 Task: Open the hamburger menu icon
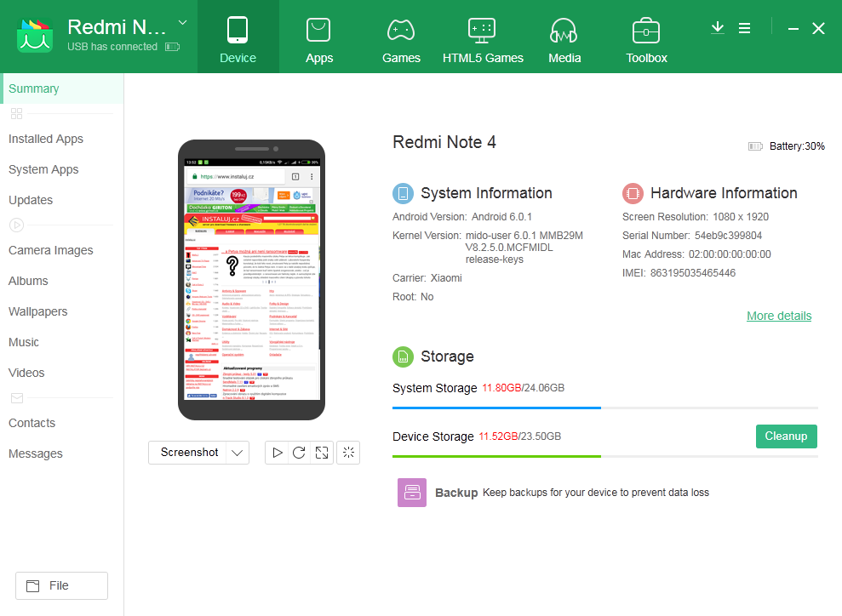coord(744,28)
